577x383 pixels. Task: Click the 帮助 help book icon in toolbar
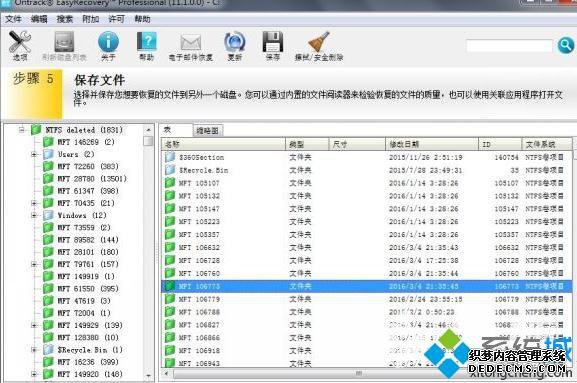[147, 42]
